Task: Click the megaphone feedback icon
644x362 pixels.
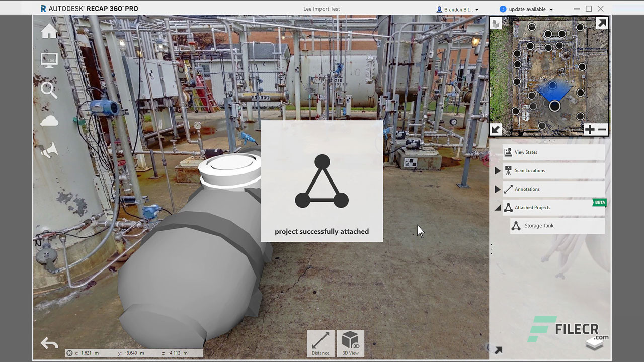Action: [x=49, y=150]
